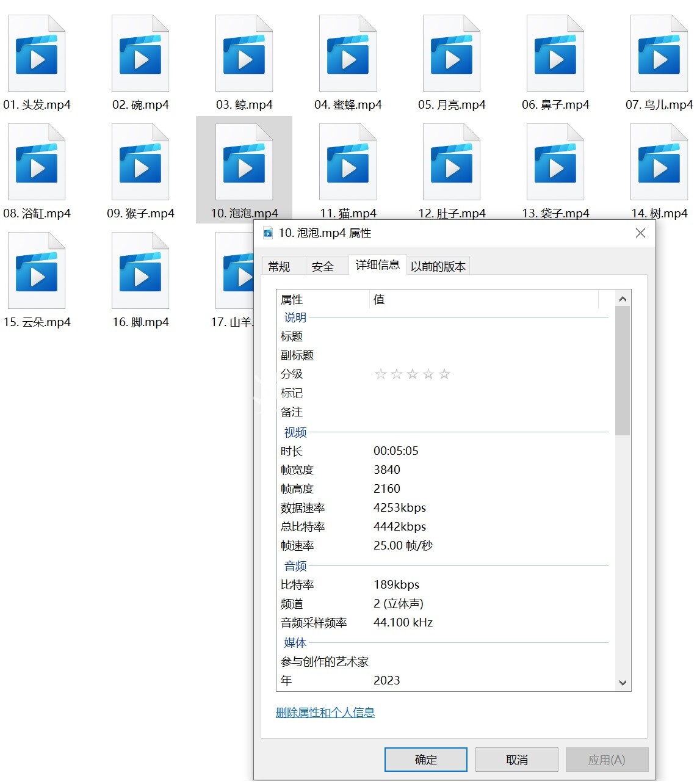Click the 09. 猴子.mp4 file icon
Screen dimensions: 697x784
pos(140,164)
